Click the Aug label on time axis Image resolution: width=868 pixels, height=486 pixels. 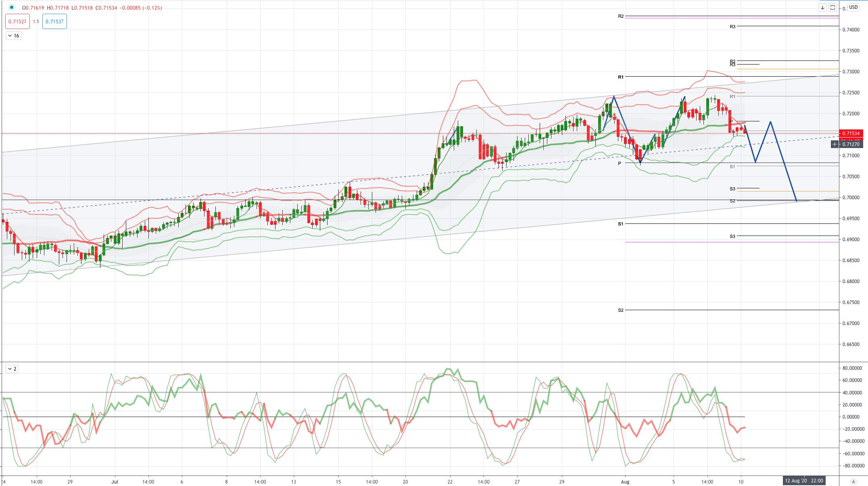625,482
